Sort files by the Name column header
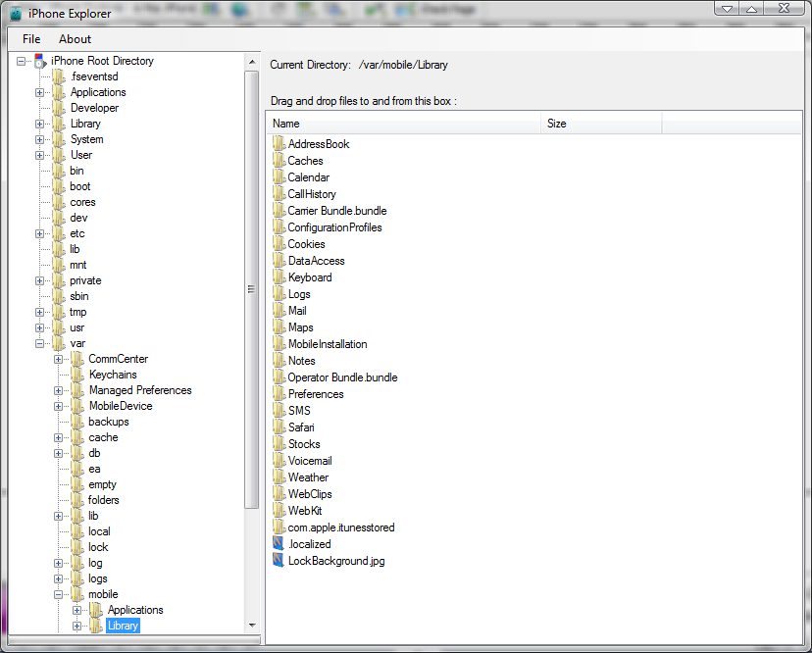This screenshot has height=653, width=812. [x=405, y=124]
